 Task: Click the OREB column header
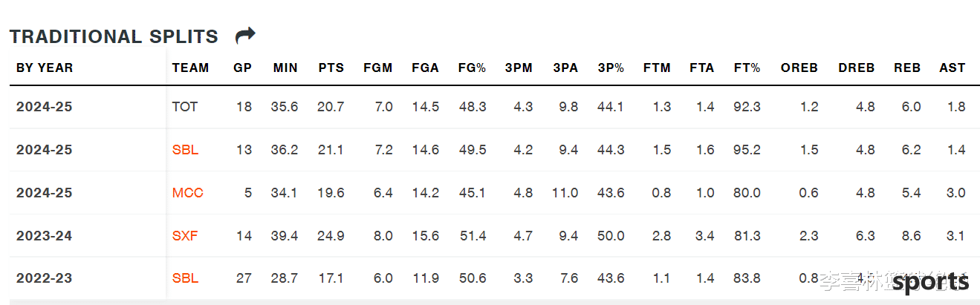tap(799, 68)
